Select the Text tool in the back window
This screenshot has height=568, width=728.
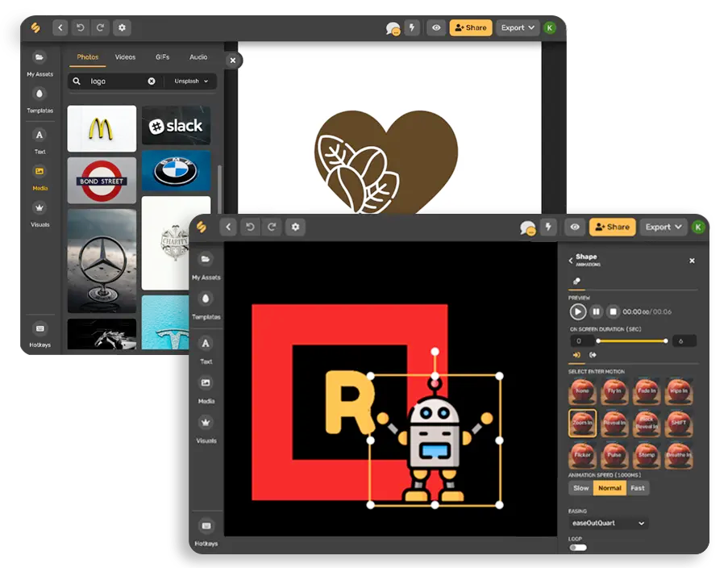point(40,141)
